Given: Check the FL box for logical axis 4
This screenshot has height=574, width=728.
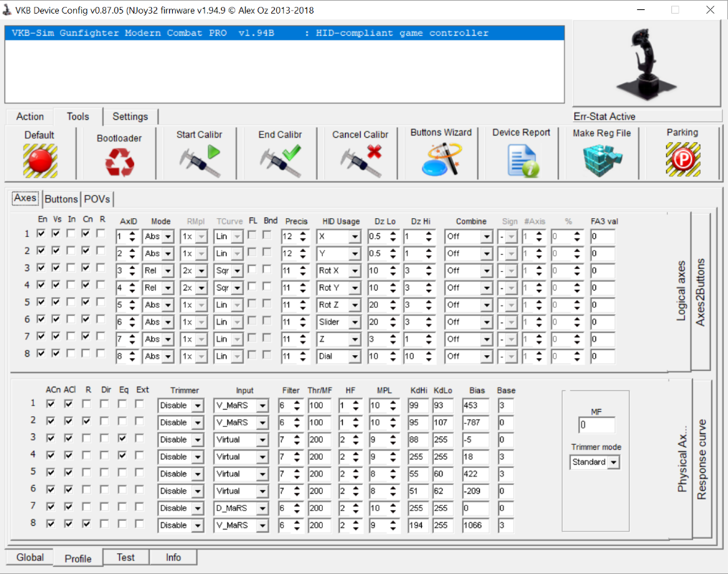Looking at the screenshot, I should (x=252, y=286).
